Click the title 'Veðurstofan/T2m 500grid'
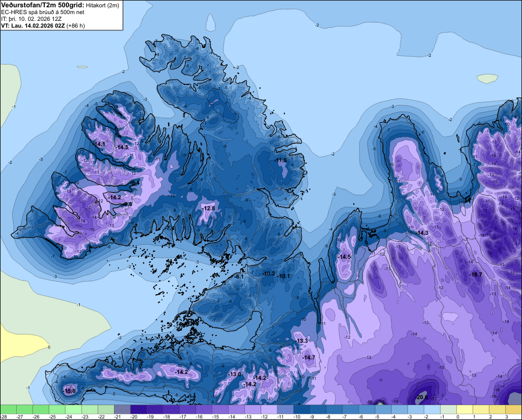Screen dimensions: 522x420 [x=43, y=5]
